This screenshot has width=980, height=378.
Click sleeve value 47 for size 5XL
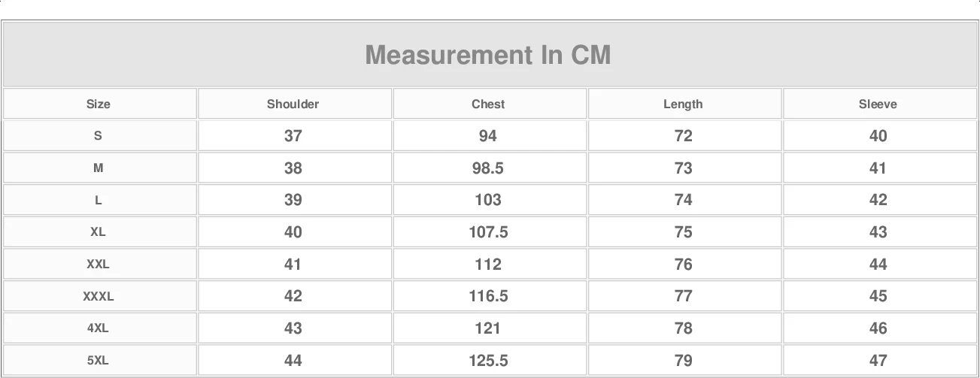(878, 361)
